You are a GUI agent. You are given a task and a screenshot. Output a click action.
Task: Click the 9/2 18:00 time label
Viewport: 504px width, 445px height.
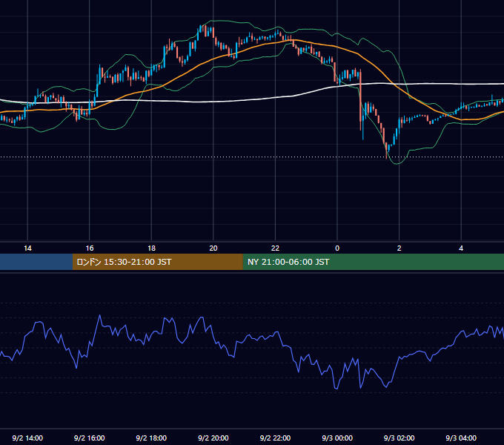click(151, 438)
